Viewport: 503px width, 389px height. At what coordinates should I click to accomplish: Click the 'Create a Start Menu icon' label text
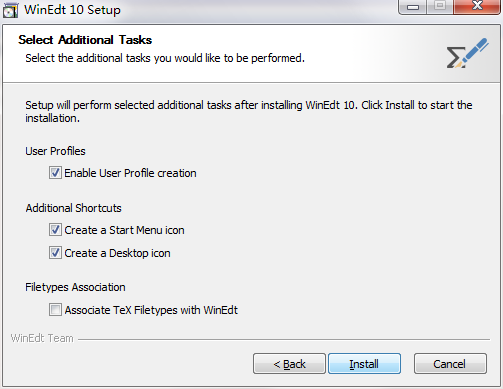[124, 230]
